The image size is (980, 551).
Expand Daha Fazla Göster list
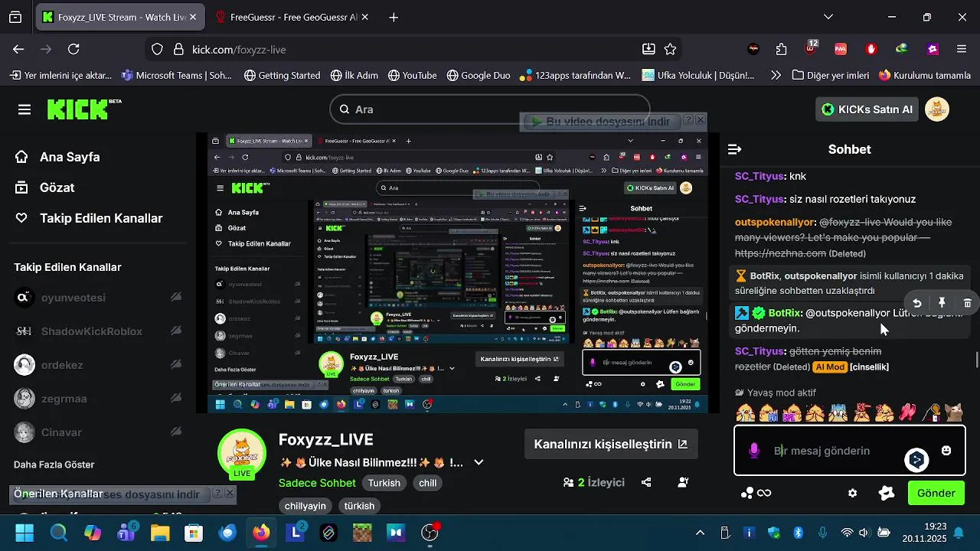tap(54, 465)
